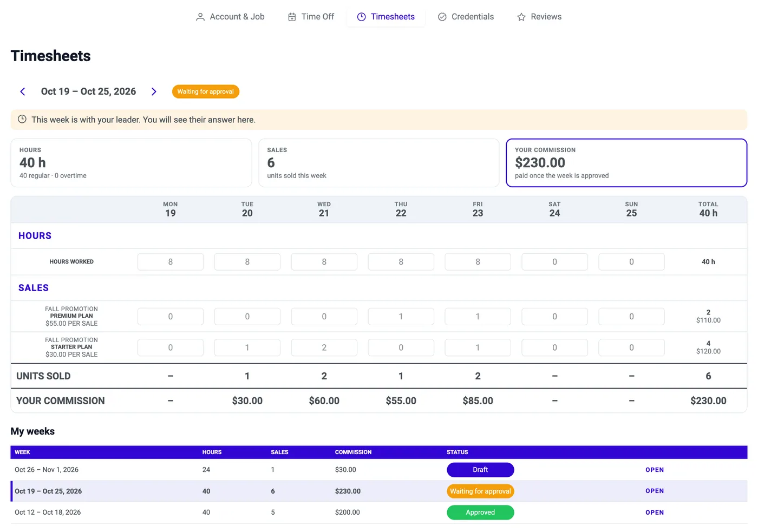
Task: Click the '$200.00' commission in My weeks
Action: pos(348,513)
